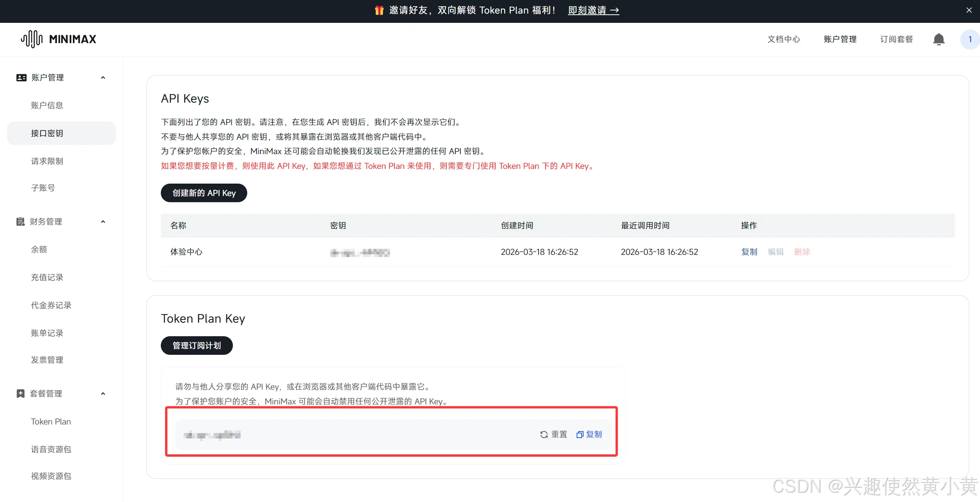980x502 pixels.
Task: Copy the 体验中心 API key
Action: 749,252
